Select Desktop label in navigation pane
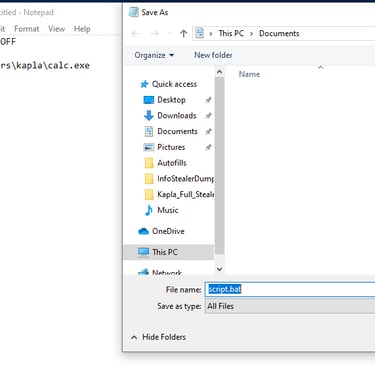 coord(171,100)
